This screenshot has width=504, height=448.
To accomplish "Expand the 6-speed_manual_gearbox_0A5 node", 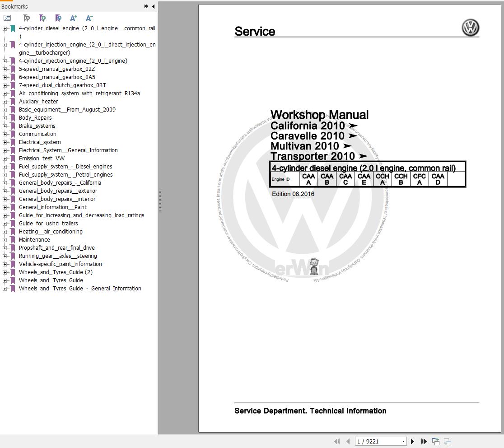I will pos(5,77).
